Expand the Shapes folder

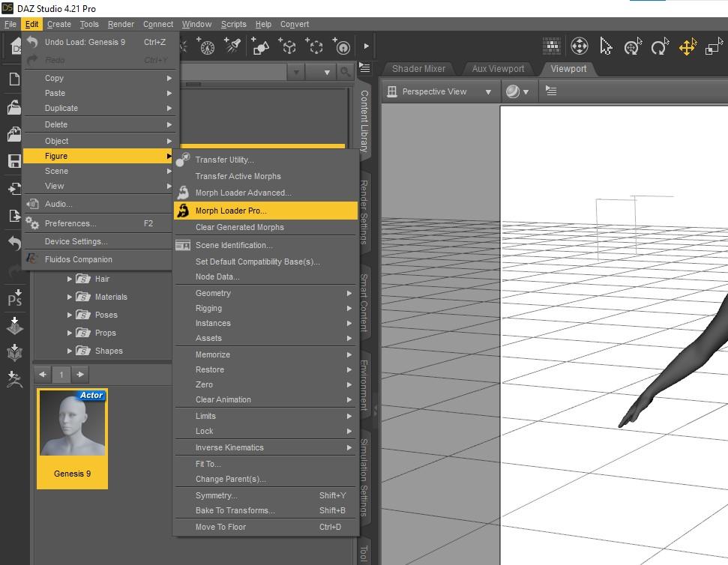pyautogui.click(x=70, y=351)
